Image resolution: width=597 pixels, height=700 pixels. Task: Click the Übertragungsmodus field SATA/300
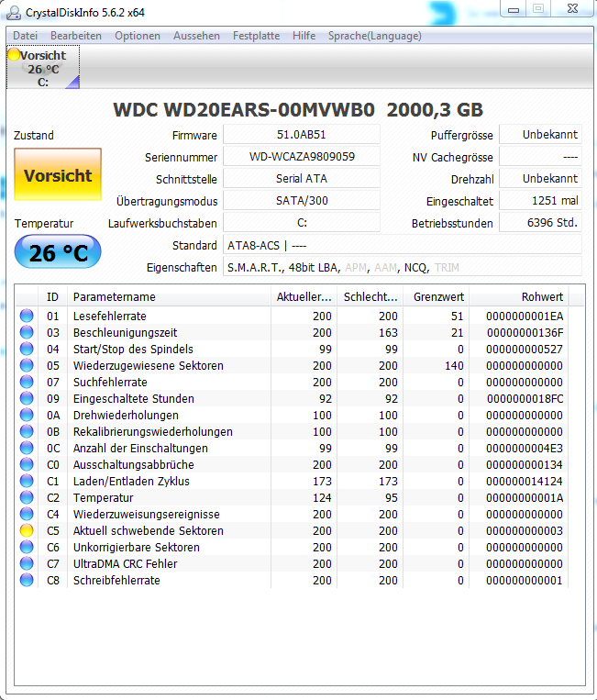[x=302, y=200]
